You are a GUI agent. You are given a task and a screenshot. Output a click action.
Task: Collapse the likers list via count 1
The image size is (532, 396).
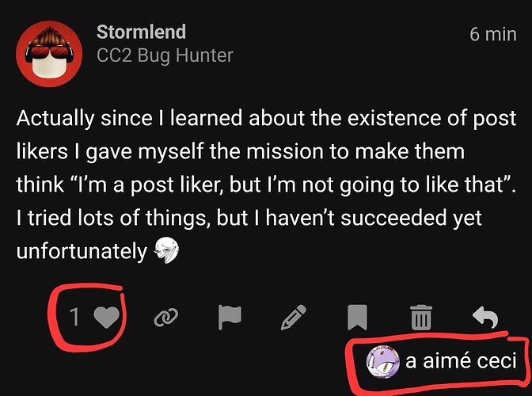[75, 318]
